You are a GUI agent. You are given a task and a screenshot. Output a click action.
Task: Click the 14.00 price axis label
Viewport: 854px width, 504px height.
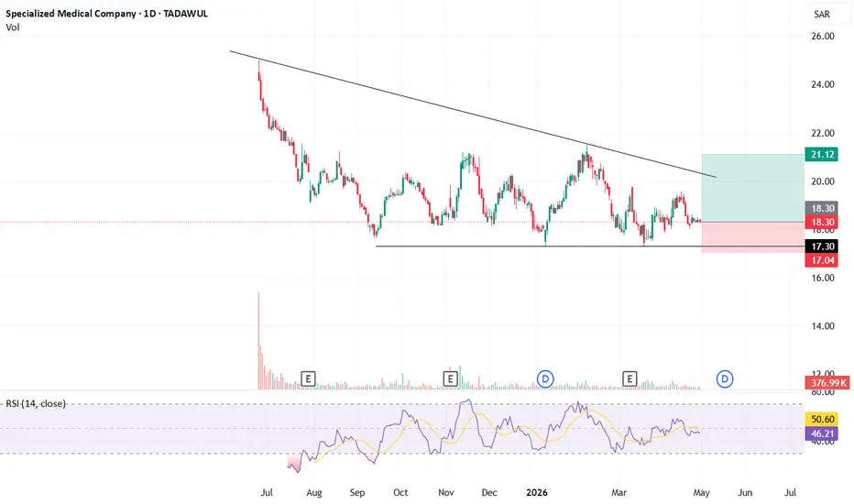(x=823, y=326)
